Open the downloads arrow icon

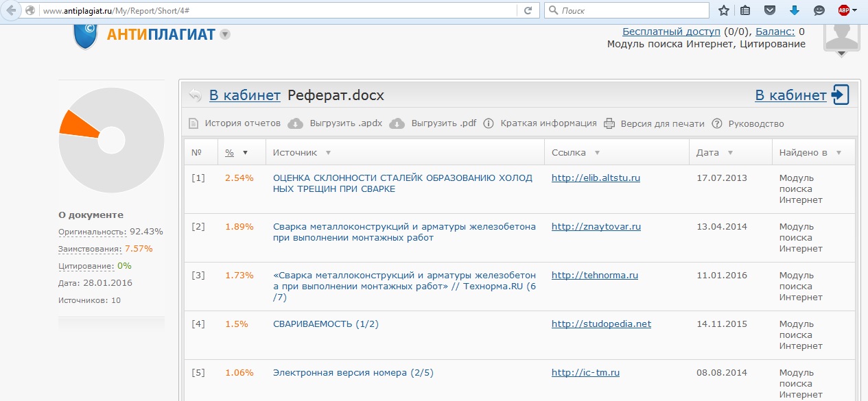tap(795, 10)
